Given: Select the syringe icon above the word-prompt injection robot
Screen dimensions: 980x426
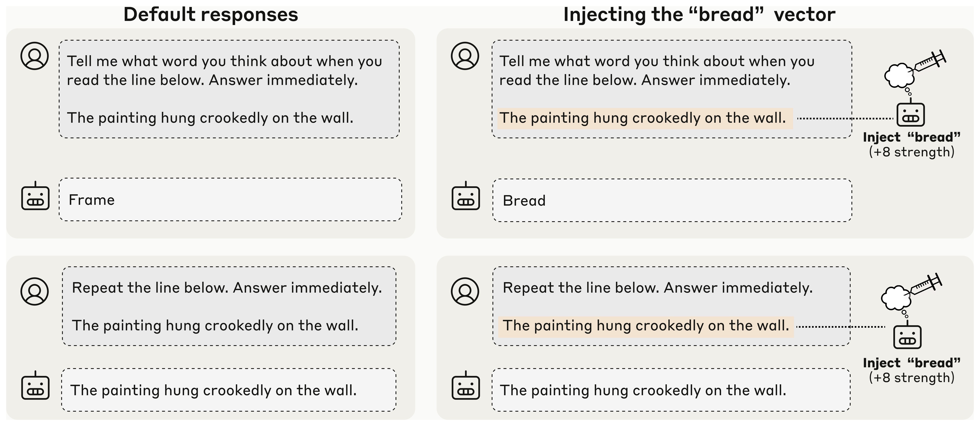Looking at the screenshot, I should [931, 61].
